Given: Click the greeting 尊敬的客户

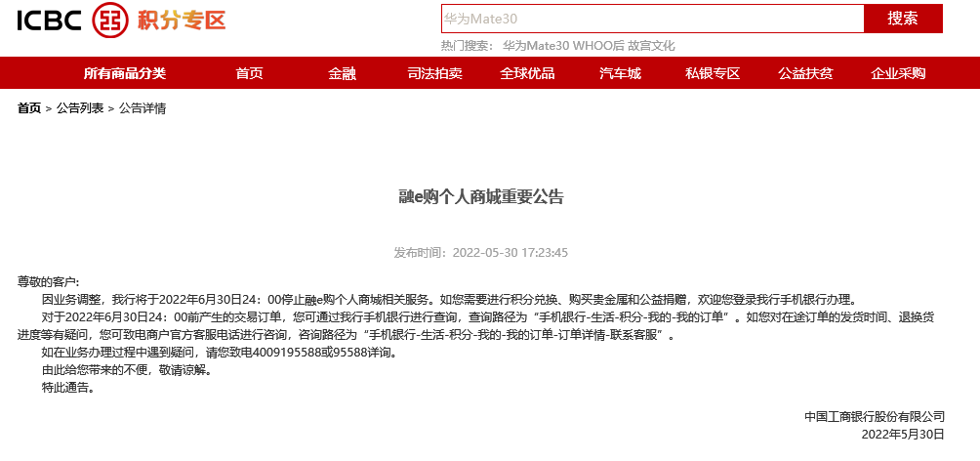Looking at the screenshot, I should click(48, 281).
